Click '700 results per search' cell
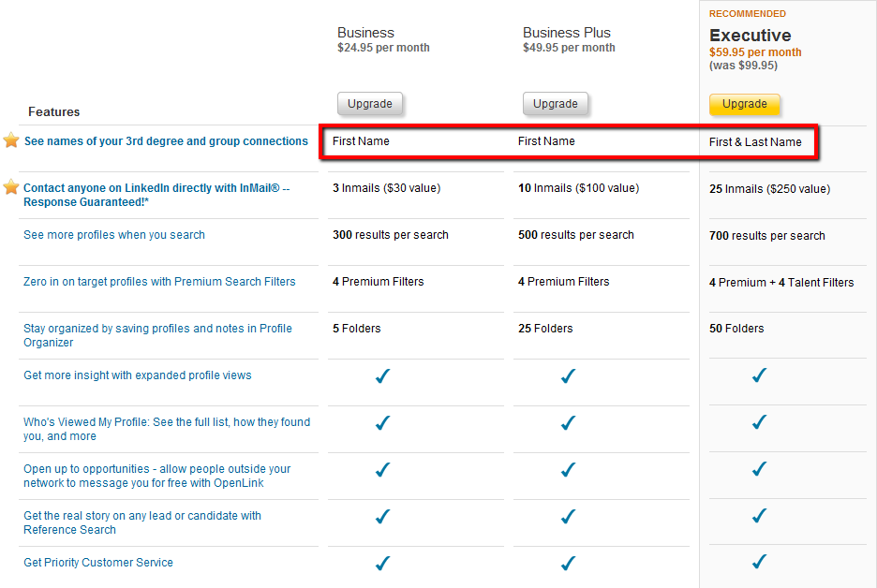The height and width of the screenshot is (588, 877). 767,236
